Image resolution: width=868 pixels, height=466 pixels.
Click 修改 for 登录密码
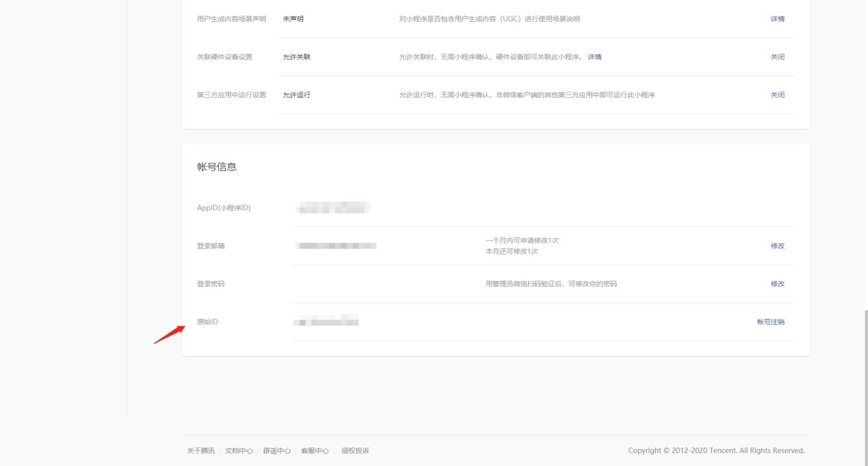pos(777,284)
